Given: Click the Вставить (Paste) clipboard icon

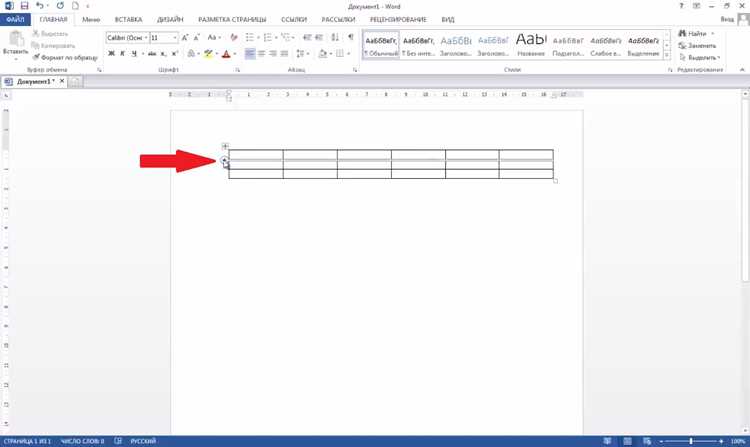Looking at the screenshot, I should (16, 39).
